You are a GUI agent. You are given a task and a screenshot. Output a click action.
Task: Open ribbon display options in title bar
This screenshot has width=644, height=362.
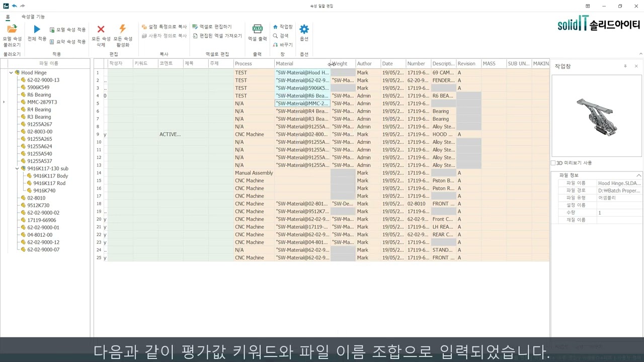(587, 6)
